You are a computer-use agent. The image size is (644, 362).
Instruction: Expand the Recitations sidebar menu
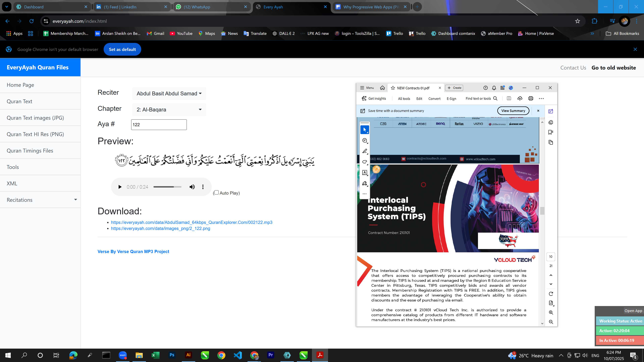[40, 200]
